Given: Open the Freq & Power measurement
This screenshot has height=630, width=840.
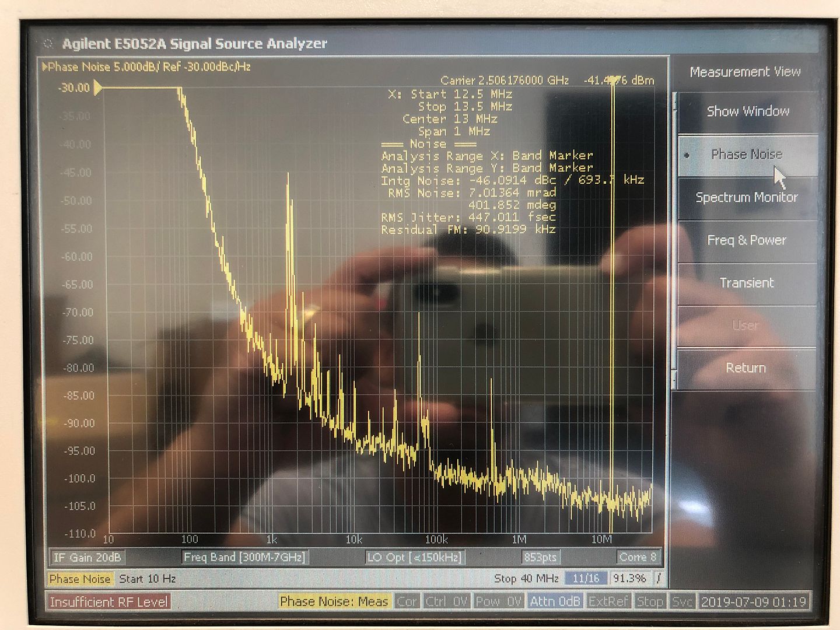Looking at the screenshot, I should click(747, 240).
